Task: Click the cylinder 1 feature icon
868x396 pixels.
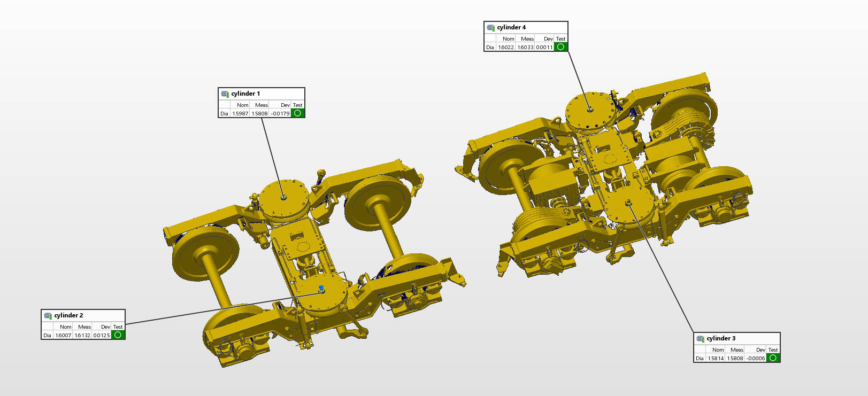Action: [x=225, y=94]
